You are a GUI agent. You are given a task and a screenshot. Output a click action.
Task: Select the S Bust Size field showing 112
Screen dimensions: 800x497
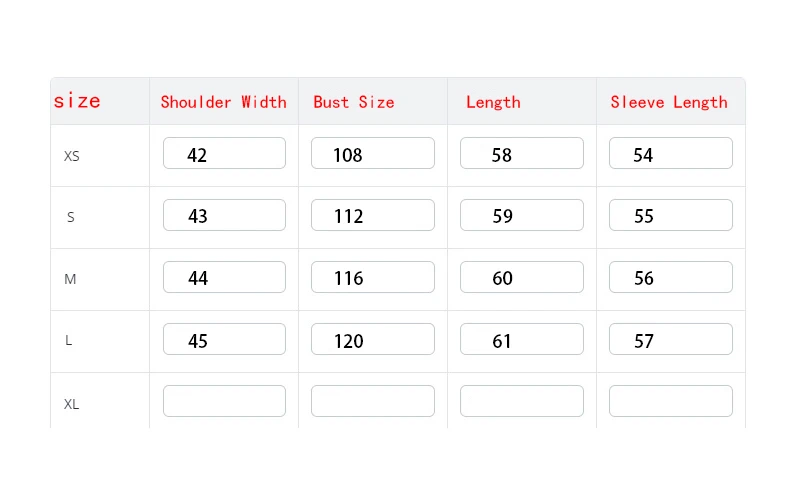(x=372, y=216)
